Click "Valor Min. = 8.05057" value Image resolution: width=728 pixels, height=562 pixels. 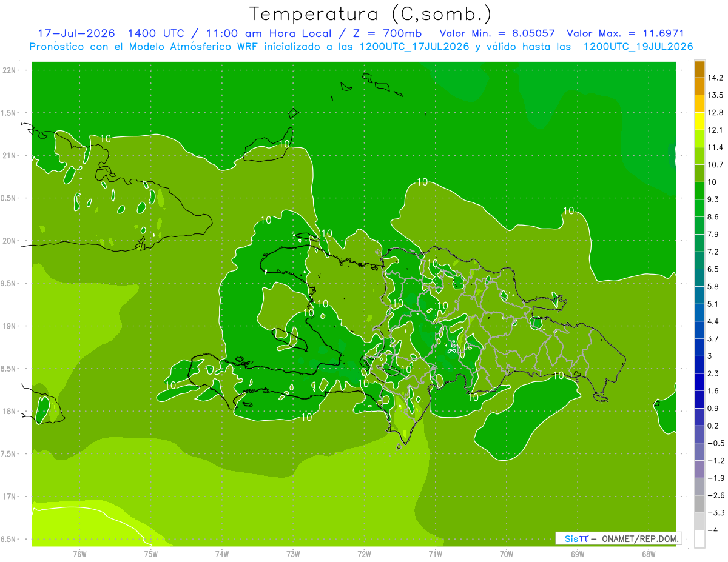[497, 34]
